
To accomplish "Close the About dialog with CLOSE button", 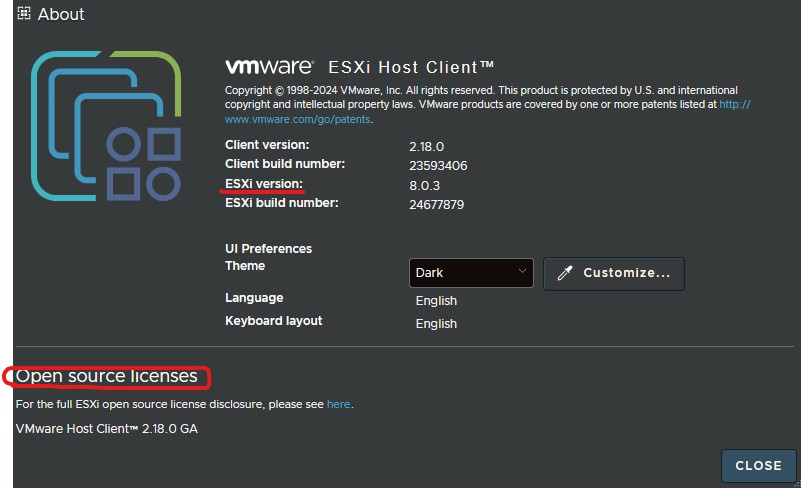I will point(759,466).
